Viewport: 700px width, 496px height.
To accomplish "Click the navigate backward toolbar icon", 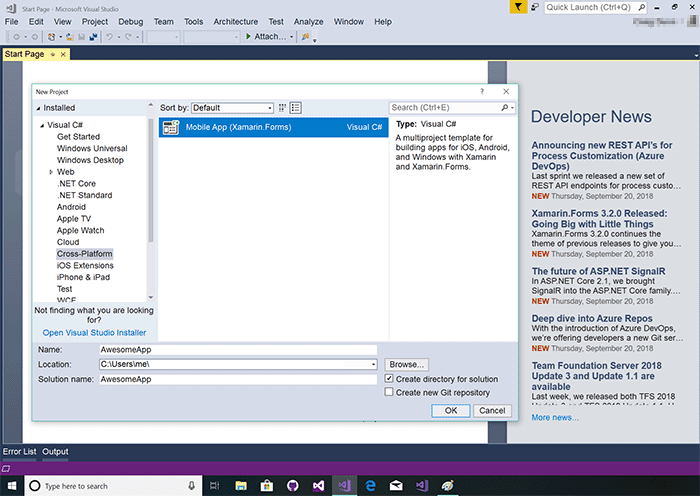I will [17, 37].
